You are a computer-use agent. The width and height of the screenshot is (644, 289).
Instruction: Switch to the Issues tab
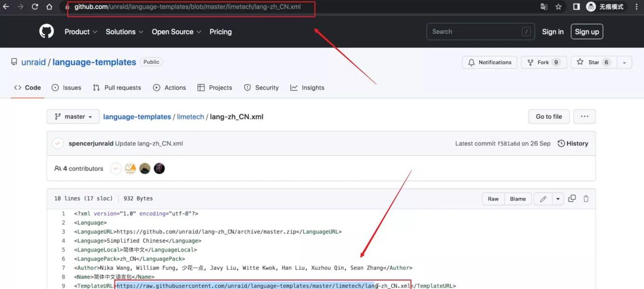[66, 88]
